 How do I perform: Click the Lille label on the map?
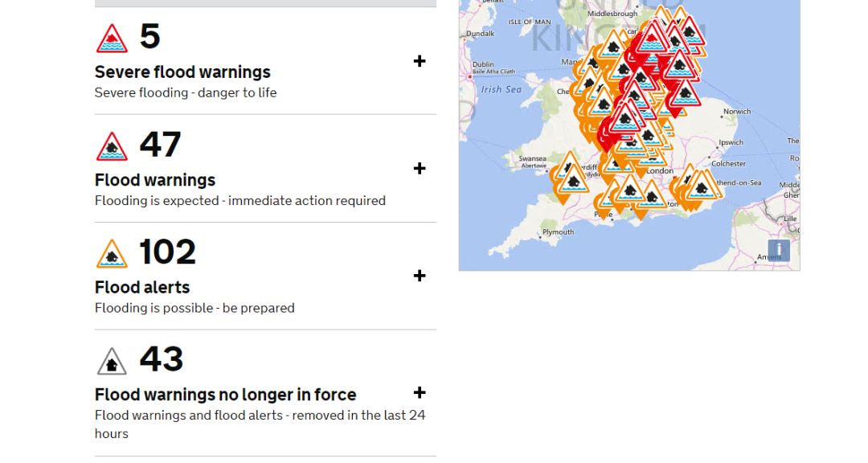(790, 219)
